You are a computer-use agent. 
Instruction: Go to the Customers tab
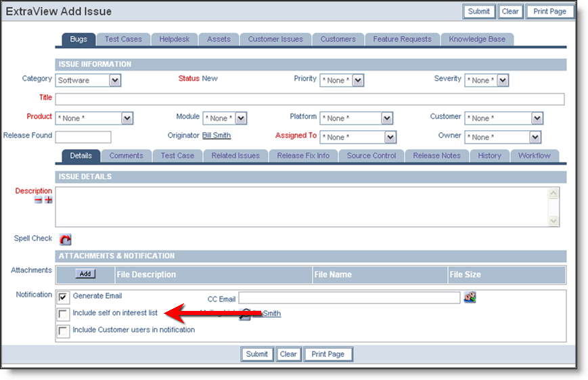tap(338, 39)
